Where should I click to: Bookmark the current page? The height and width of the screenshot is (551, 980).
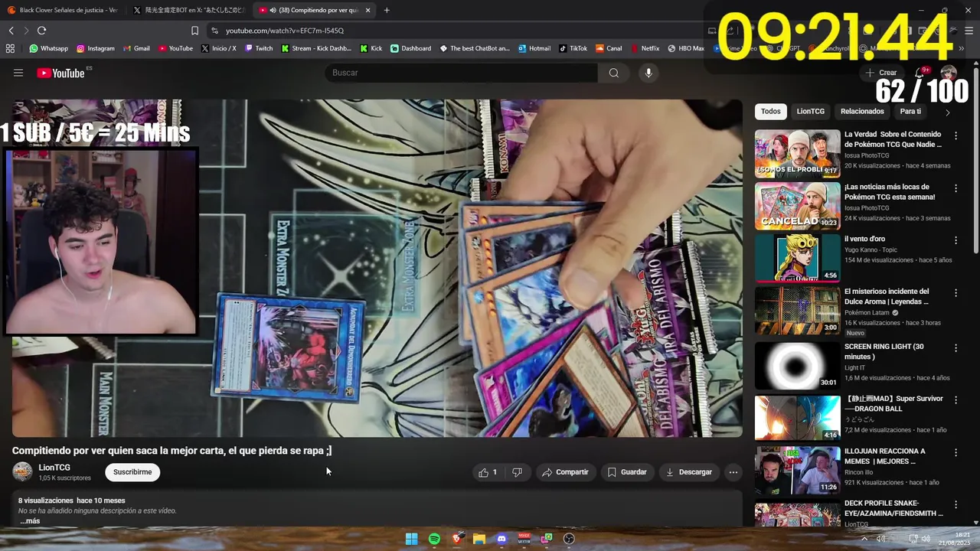[194, 31]
